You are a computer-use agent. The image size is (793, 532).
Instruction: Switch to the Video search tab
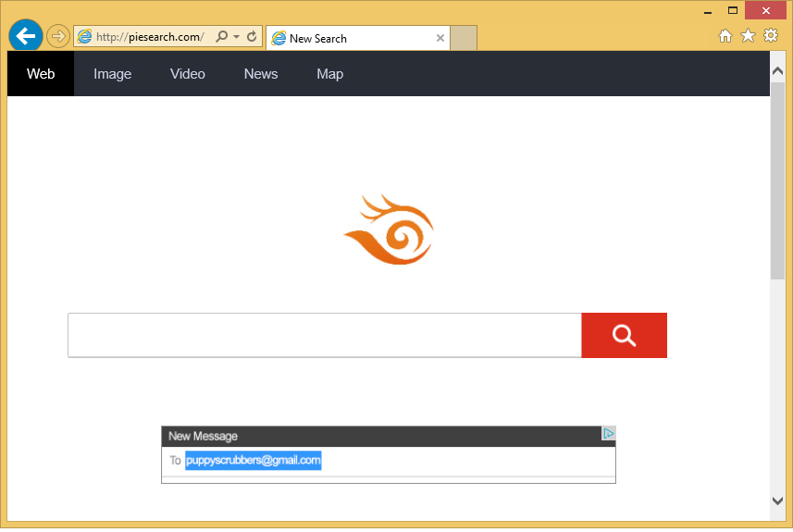pyautogui.click(x=188, y=74)
